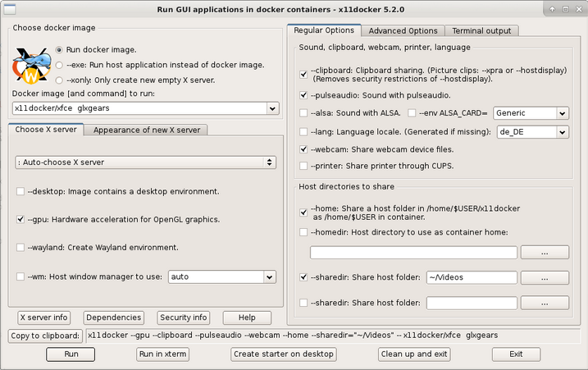
Task: Open the Terminal output tab
Action: click(482, 30)
